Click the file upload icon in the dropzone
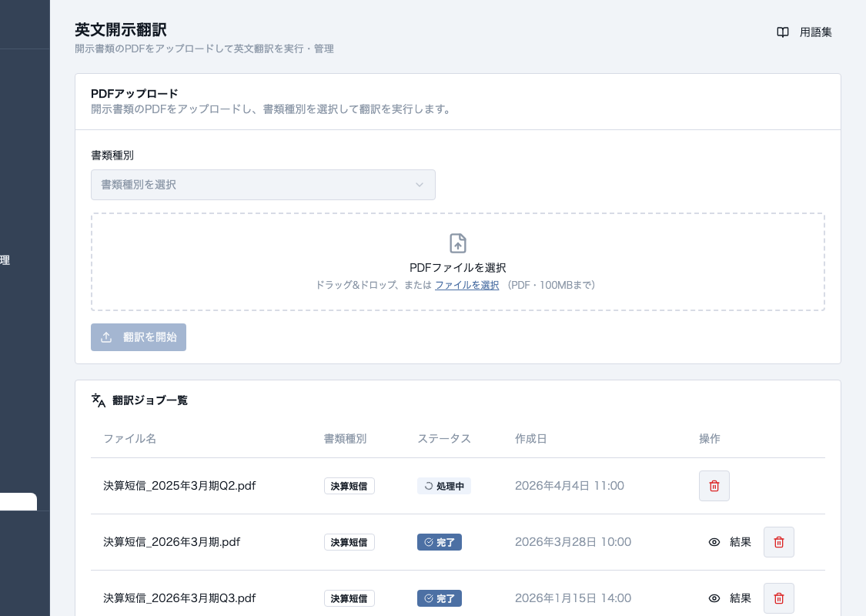Screen dimensions: 866x616 click(458, 243)
